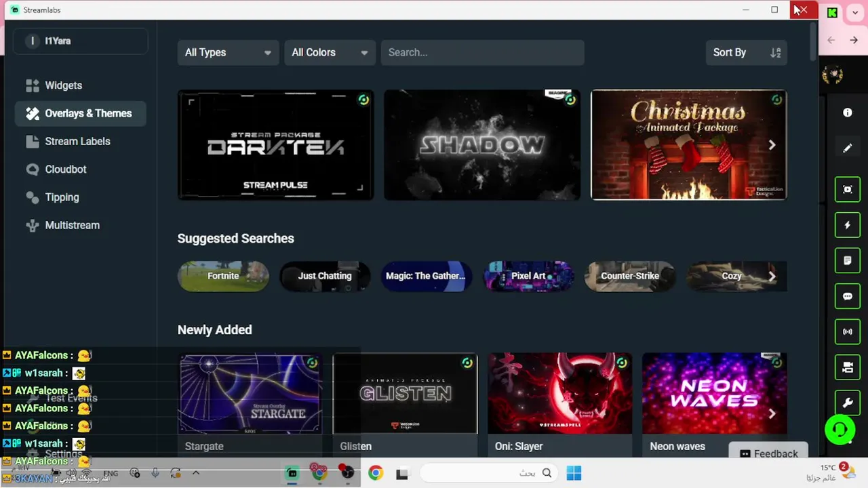Image resolution: width=868 pixels, height=488 pixels.
Task: Expand the All Types dropdown
Action: click(228, 52)
